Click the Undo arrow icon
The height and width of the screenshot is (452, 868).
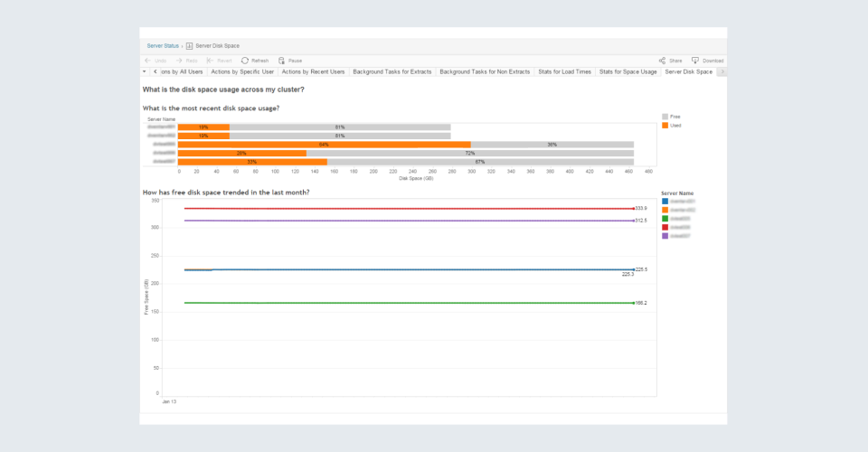point(147,61)
